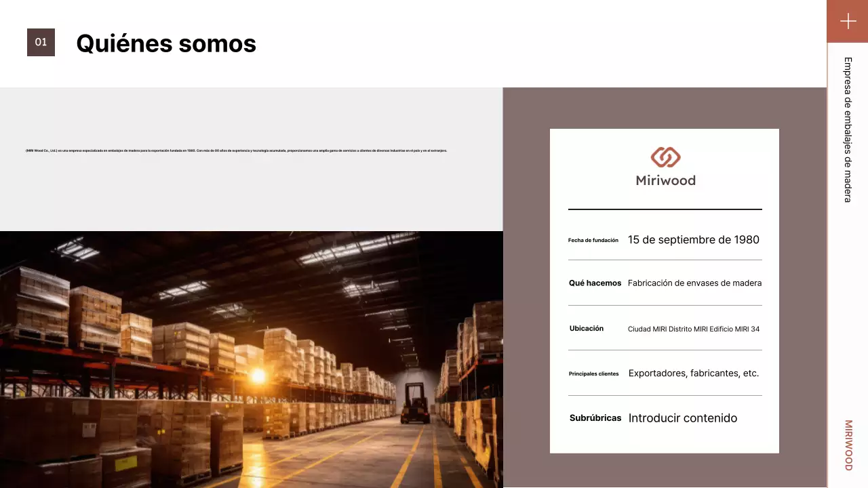Click the "Introducir contenido" placeholder text
Image resolution: width=868 pixels, height=488 pixels.
click(682, 418)
